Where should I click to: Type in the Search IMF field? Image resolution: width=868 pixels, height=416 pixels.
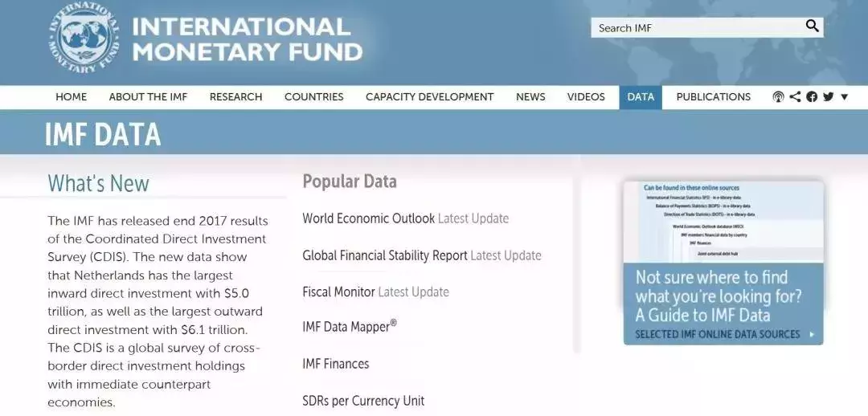pyautogui.click(x=695, y=28)
